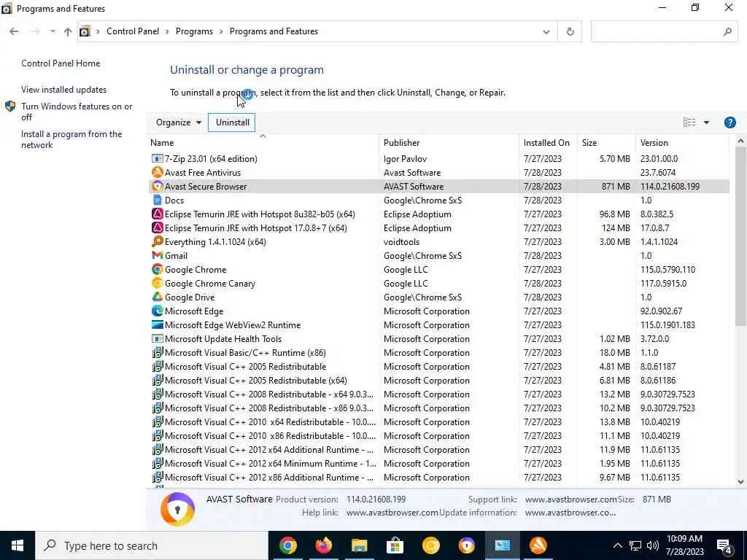Click the taskbar clock showing 10:09 AM
The width and height of the screenshot is (747, 560).
click(684, 545)
